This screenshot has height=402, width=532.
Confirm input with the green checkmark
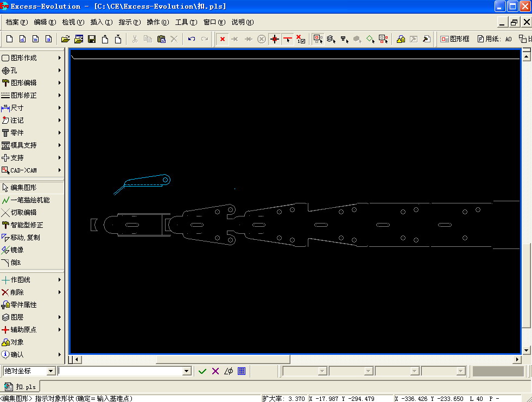click(202, 371)
